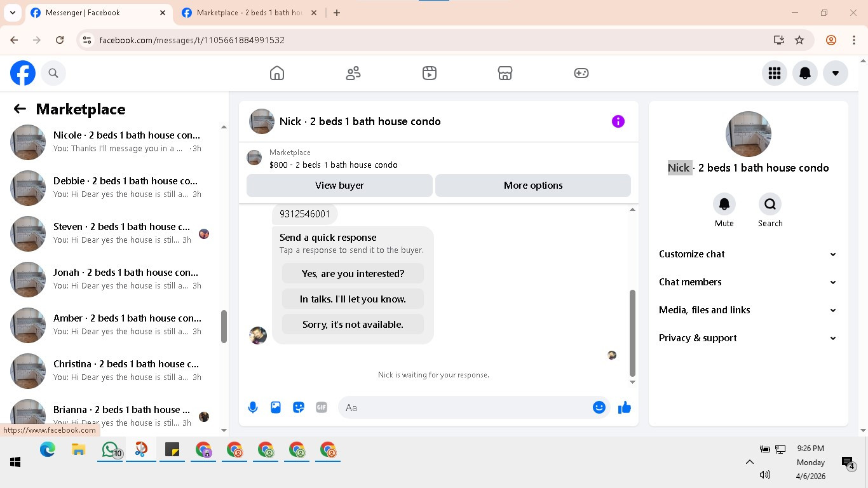Open the purple conversation info icon
The image size is (868, 488).
point(618,121)
